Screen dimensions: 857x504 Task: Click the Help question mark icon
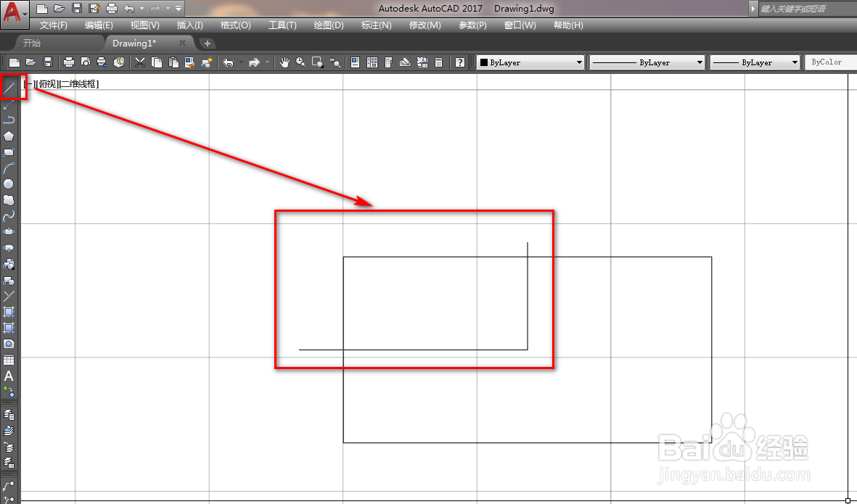(460, 62)
